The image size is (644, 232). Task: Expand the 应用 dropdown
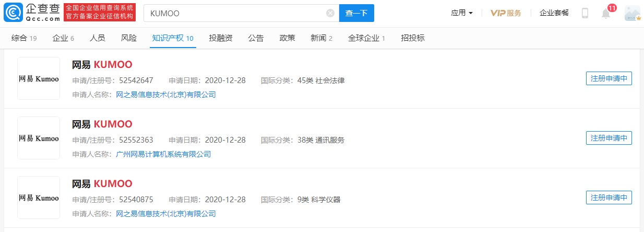[x=462, y=13]
